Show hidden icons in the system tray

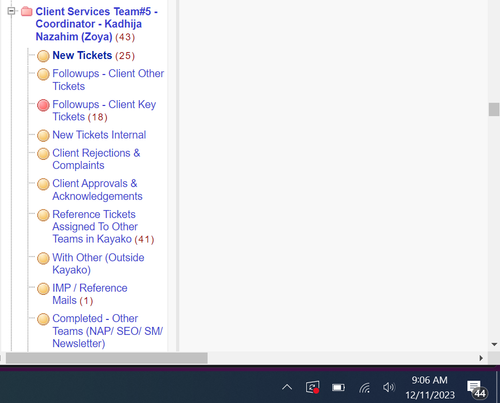pyautogui.click(x=287, y=387)
